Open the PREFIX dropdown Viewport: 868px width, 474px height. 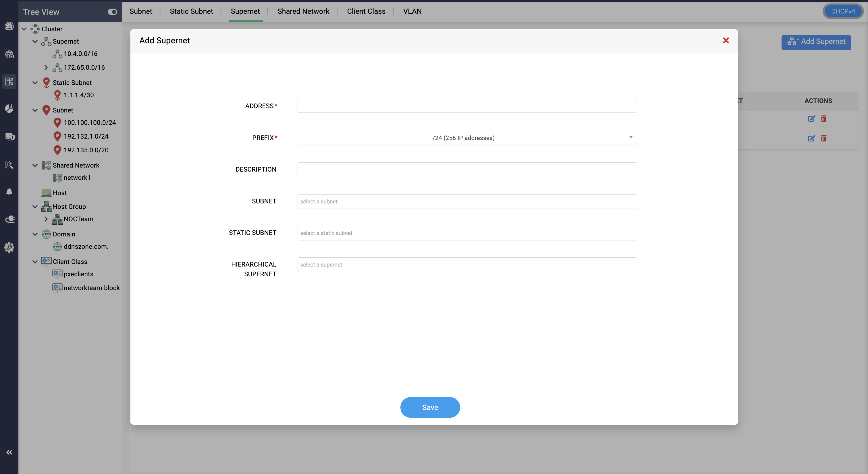467,138
